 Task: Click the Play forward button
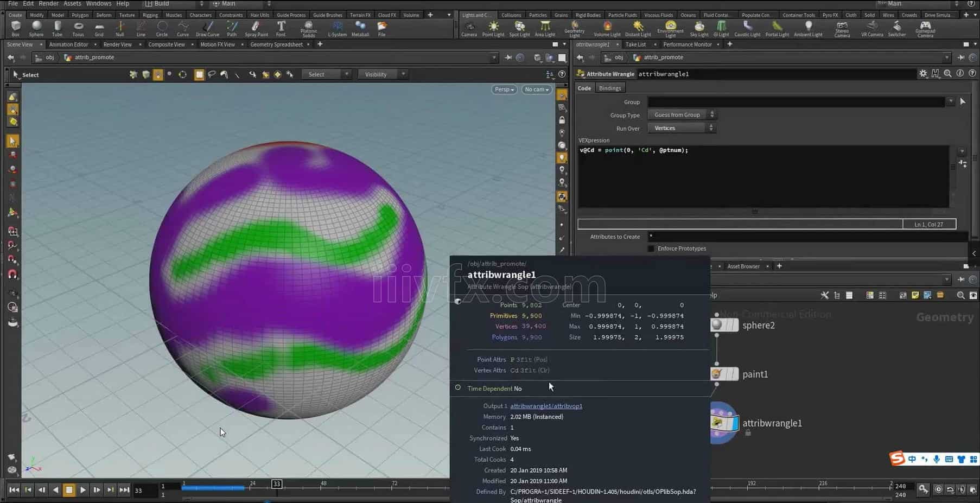click(x=82, y=490)
